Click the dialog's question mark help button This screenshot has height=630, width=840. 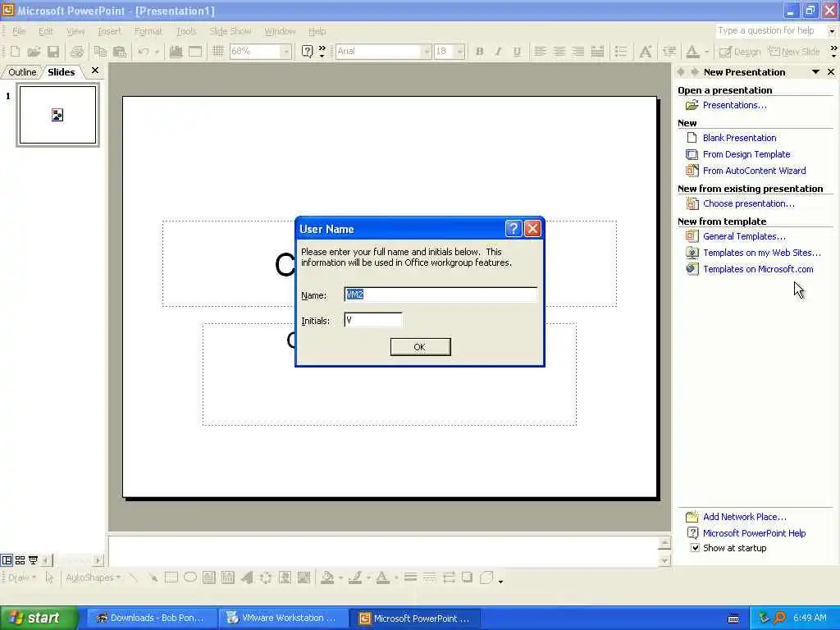pos(514,229)
